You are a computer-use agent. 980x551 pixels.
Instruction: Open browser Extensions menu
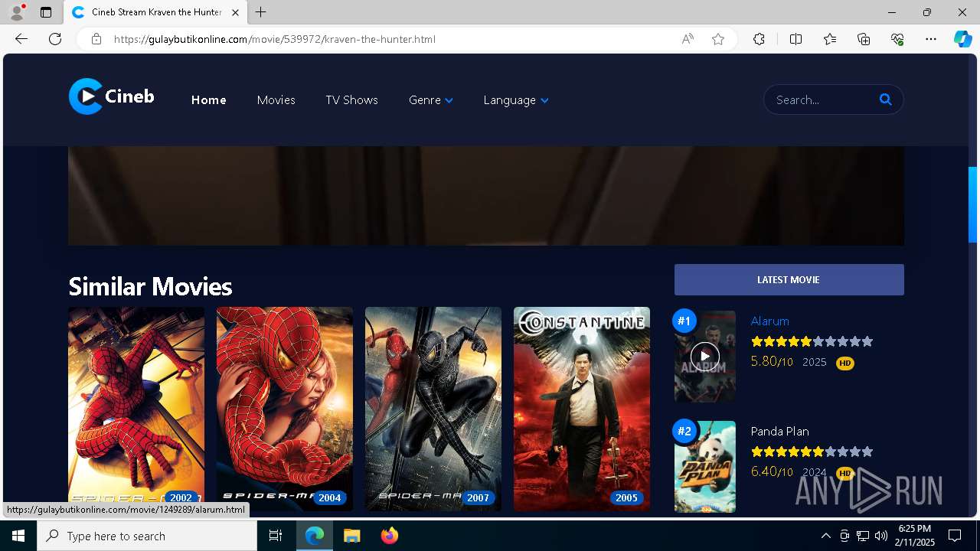point(759,39)
